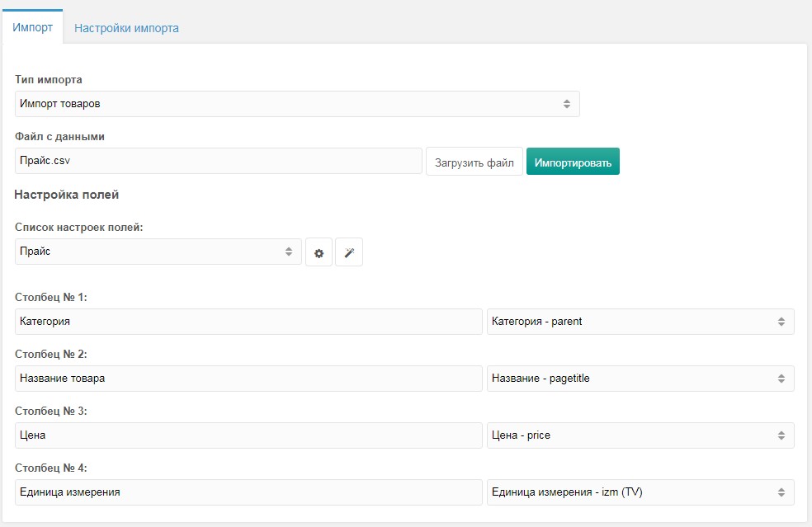812x527 pixels.
Task: Click the Название товара text field
Action: click(248, 379)
